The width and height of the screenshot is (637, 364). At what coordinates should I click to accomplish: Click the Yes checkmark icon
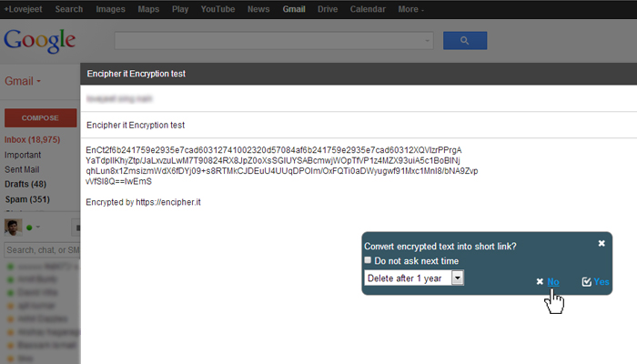click(x=586, y=281)
